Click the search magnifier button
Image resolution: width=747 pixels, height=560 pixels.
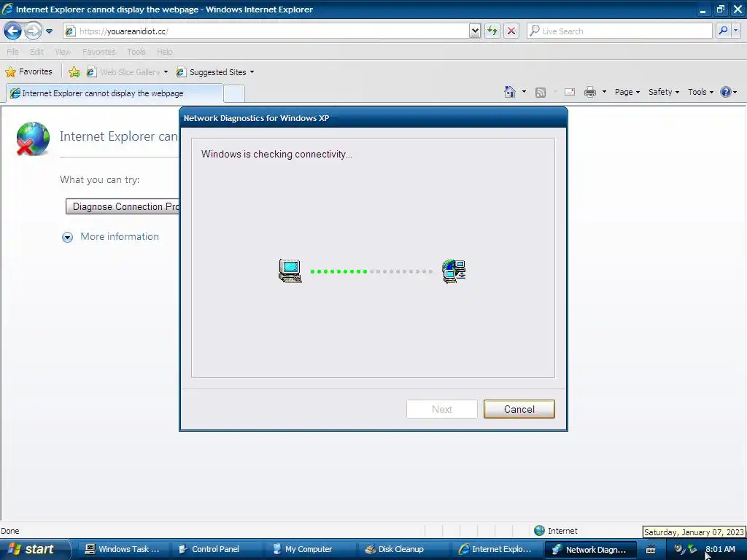coord(723,31)
